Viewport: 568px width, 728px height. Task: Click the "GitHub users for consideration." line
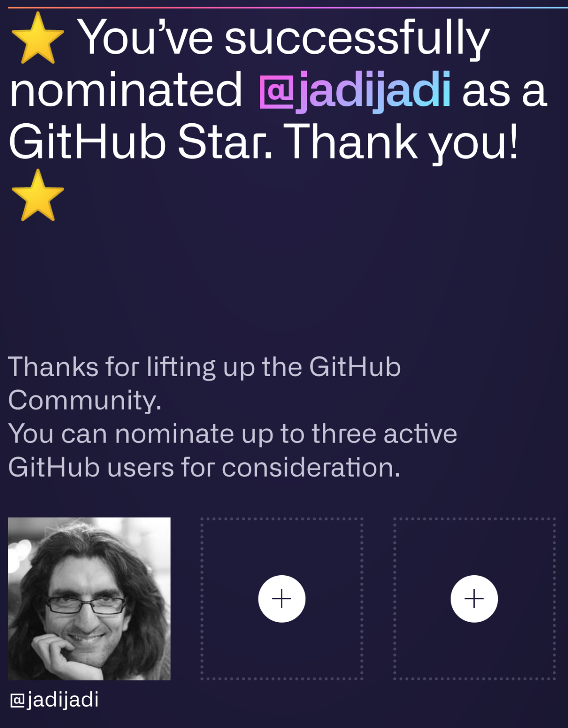[x=204, y=468]
